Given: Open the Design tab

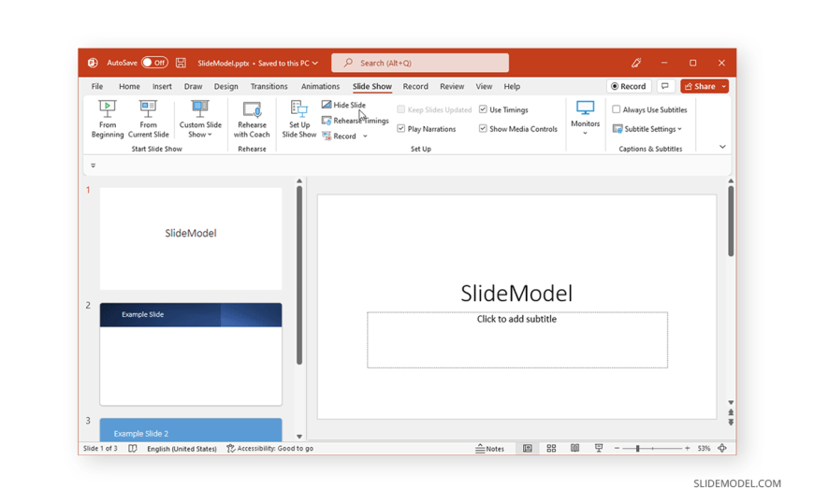Looking at the screenshot, I should click(x=225, y=86).
